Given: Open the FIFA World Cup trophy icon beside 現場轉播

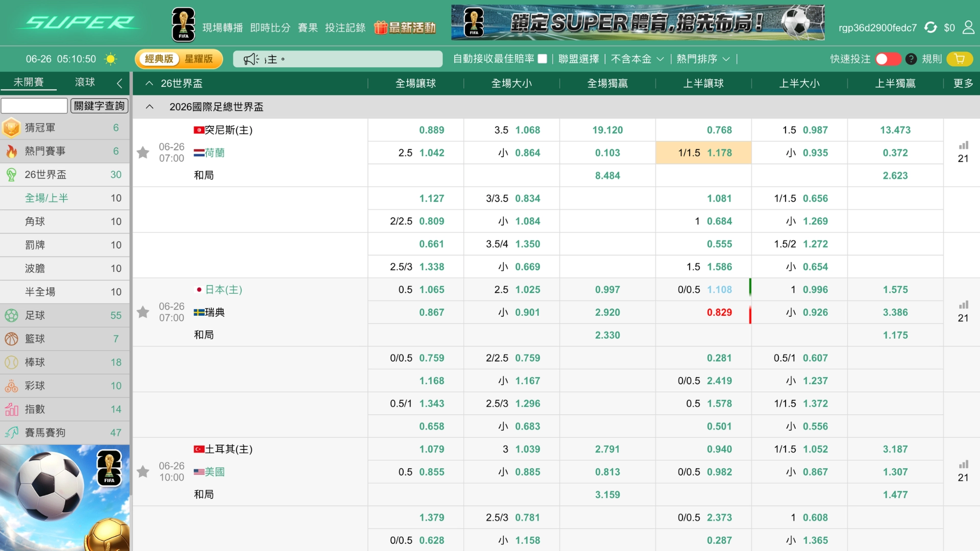Looking at the screenshot, I should coord(183,24).
